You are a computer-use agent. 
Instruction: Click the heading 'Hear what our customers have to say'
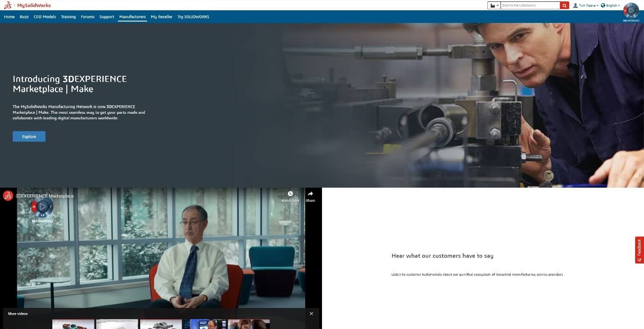click(443, 256)
